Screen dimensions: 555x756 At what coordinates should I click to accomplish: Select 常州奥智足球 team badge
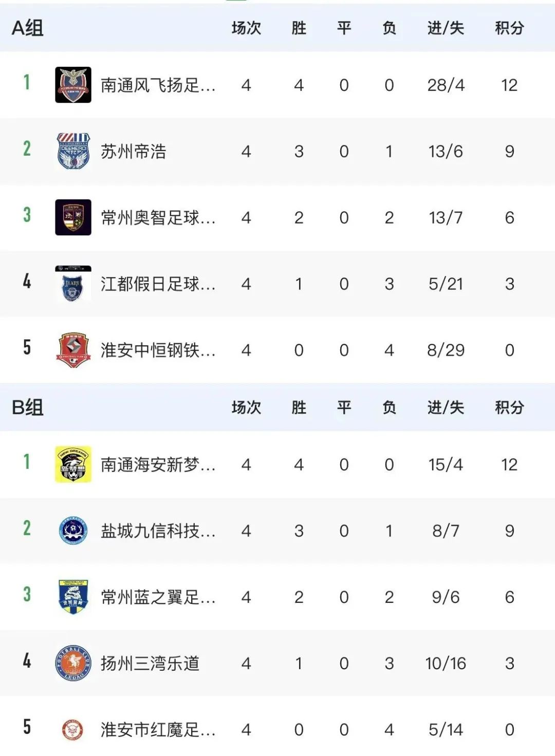[x=73, y=217]
